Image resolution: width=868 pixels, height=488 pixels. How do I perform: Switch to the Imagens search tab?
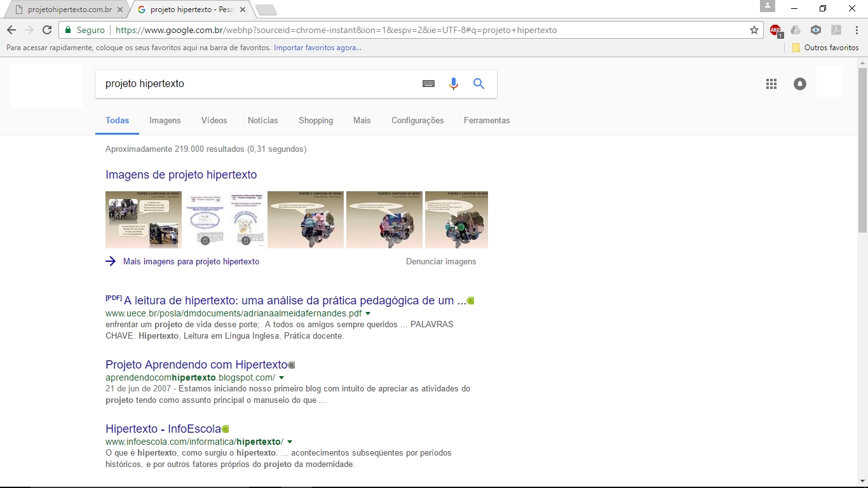(x=165, y=120)
